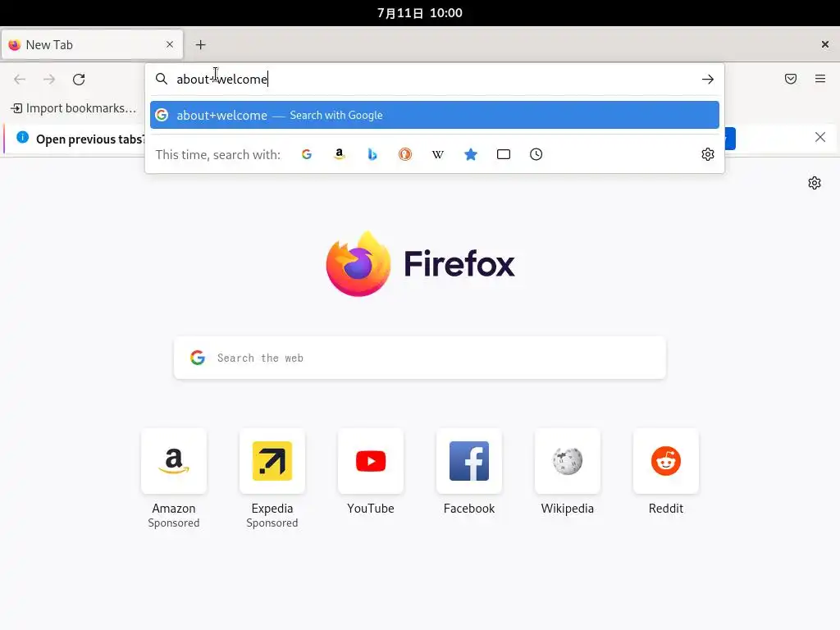This screenshot has width=840, height=630.
Task: Click the Search the web box
Action: (x=419, y=358)
